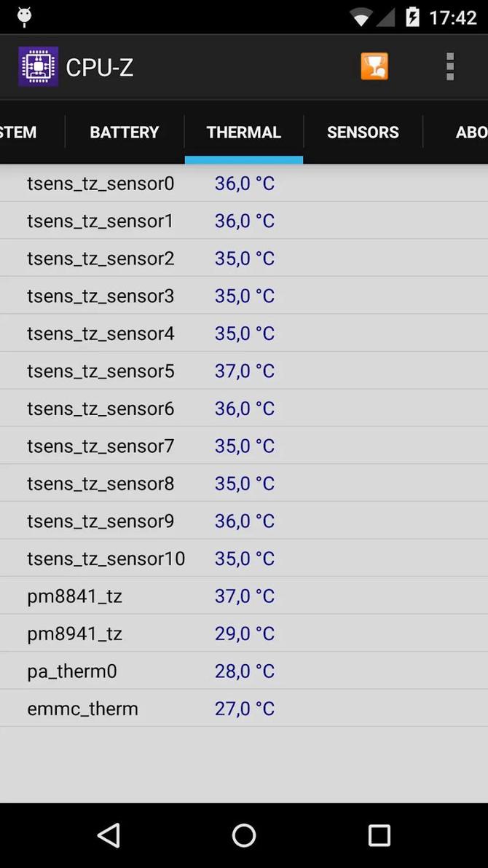Screen dimensions: 488x868
Task: Open the recent apps button
Action: tap(379, 835)
